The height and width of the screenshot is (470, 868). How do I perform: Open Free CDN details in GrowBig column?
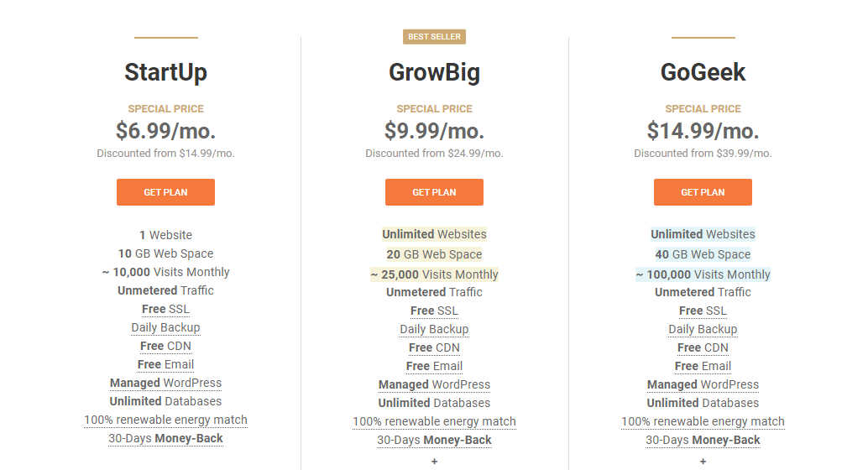click(x=434, y=347)
